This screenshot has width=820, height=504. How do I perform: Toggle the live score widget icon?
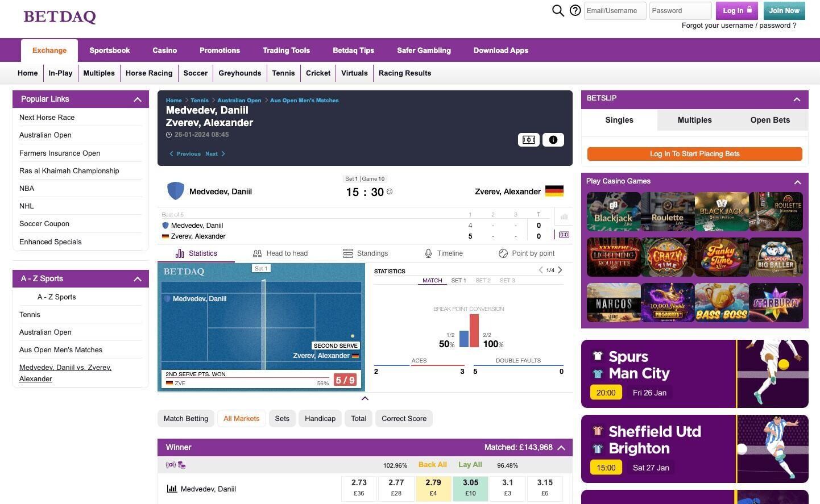coord(564,235)
